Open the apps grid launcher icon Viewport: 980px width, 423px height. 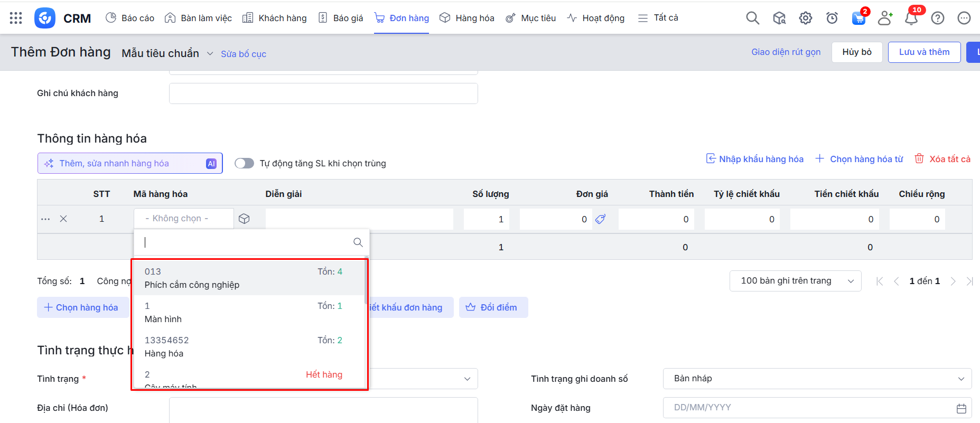click(x=16, y=18)
